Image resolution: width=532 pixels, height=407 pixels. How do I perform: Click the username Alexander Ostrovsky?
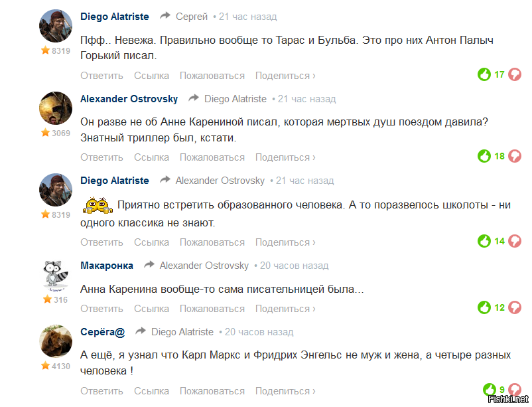coord(129,98)
